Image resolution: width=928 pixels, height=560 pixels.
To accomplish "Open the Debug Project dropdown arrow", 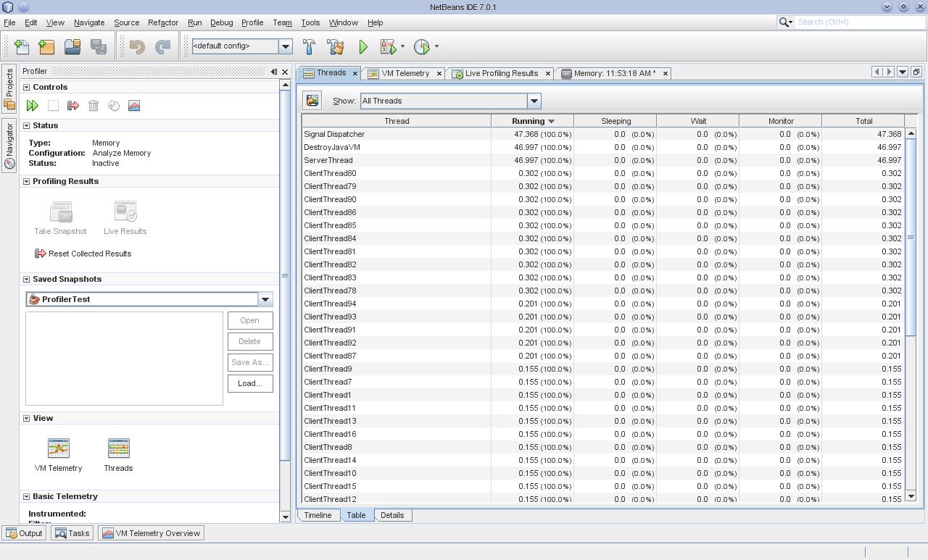I will [402, 46].
